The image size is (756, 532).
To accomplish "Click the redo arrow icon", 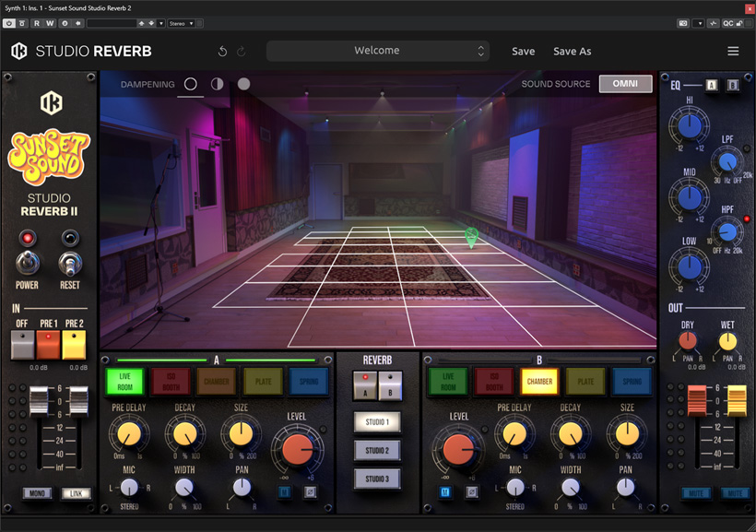I will tap(241, 51).
